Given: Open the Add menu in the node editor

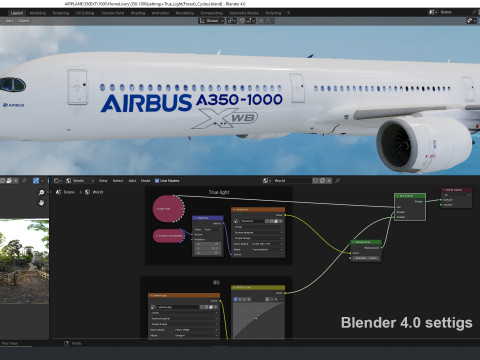Looking at the screenshot, I should pos(132,181).
